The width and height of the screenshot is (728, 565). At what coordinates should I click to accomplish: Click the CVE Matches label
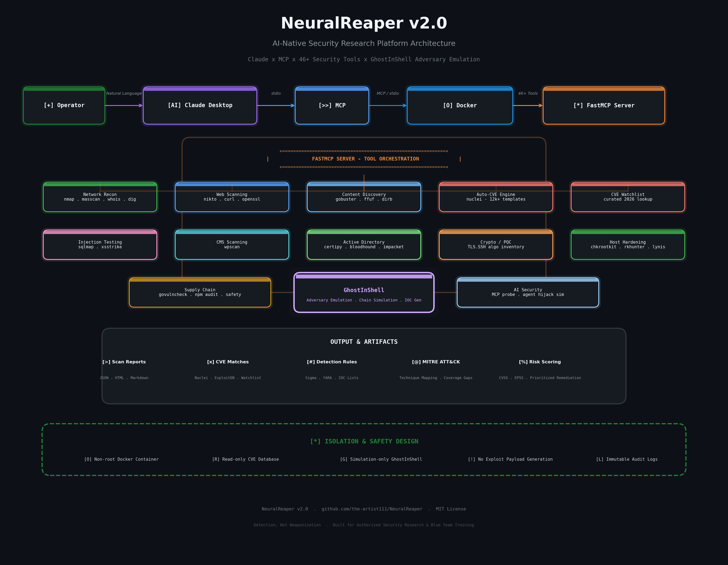coord(228,362)
